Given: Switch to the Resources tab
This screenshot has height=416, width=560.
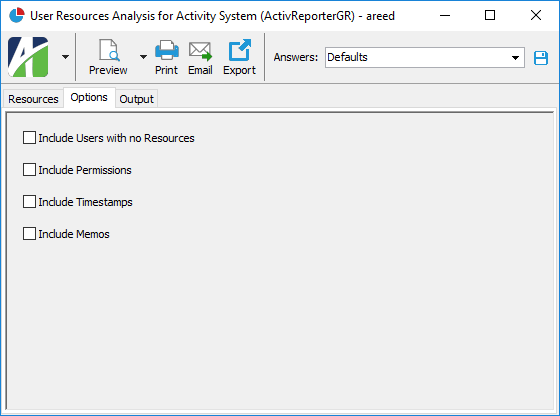Looking at the screenshot, I should pos(33,99).
